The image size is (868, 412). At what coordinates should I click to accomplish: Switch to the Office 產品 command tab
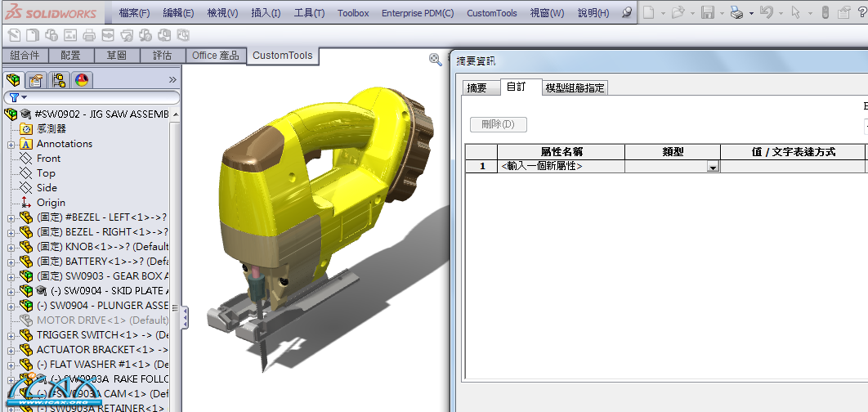pos(215,56)
